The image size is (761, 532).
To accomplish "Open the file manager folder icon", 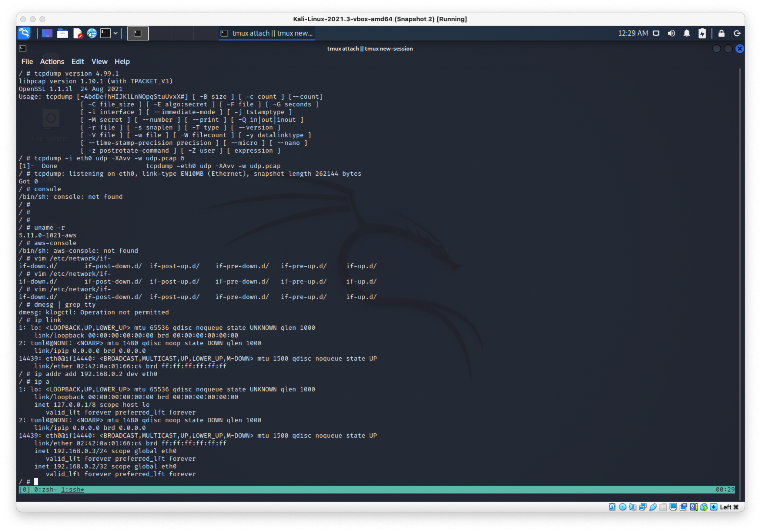I will (x=62, y=33).
